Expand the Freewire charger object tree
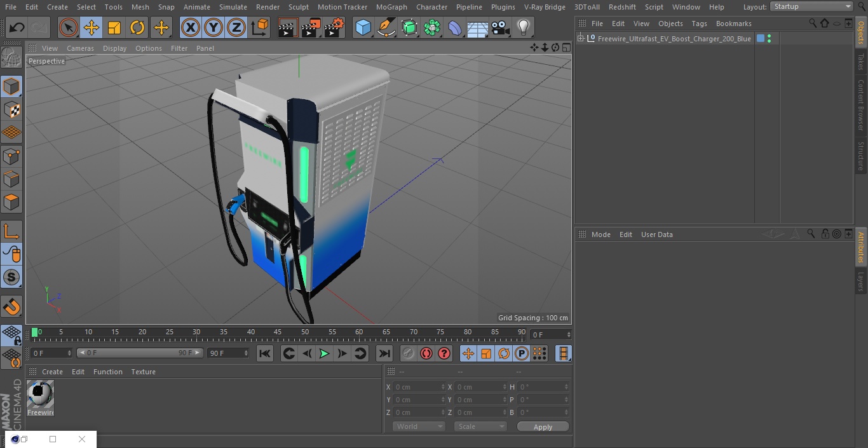The width and height of the screenshot is (868, 448). (x=581, y=39)
